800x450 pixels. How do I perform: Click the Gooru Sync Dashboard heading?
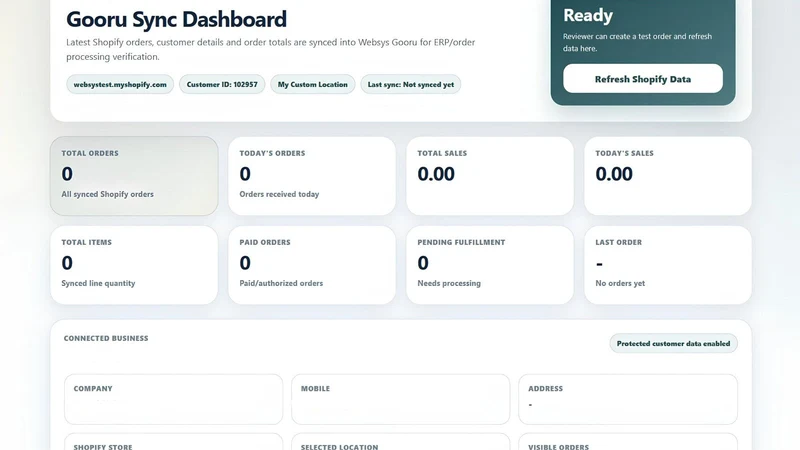(177, 19)
